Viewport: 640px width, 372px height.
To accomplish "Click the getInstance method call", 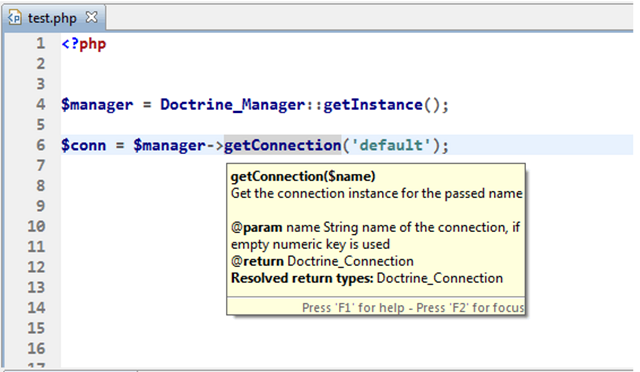I will click(x=373, y=105).
